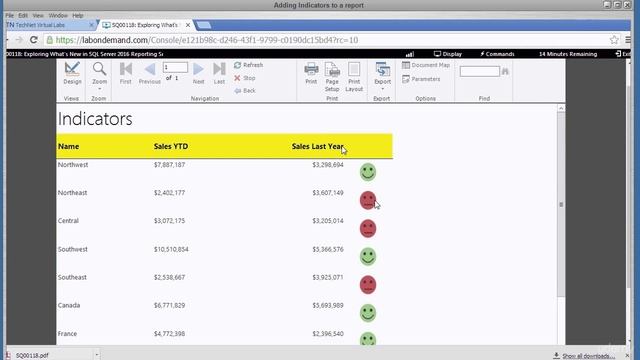Click the current page number field
The width and height of the screenshot is (640, 360).
click(175, 67)
